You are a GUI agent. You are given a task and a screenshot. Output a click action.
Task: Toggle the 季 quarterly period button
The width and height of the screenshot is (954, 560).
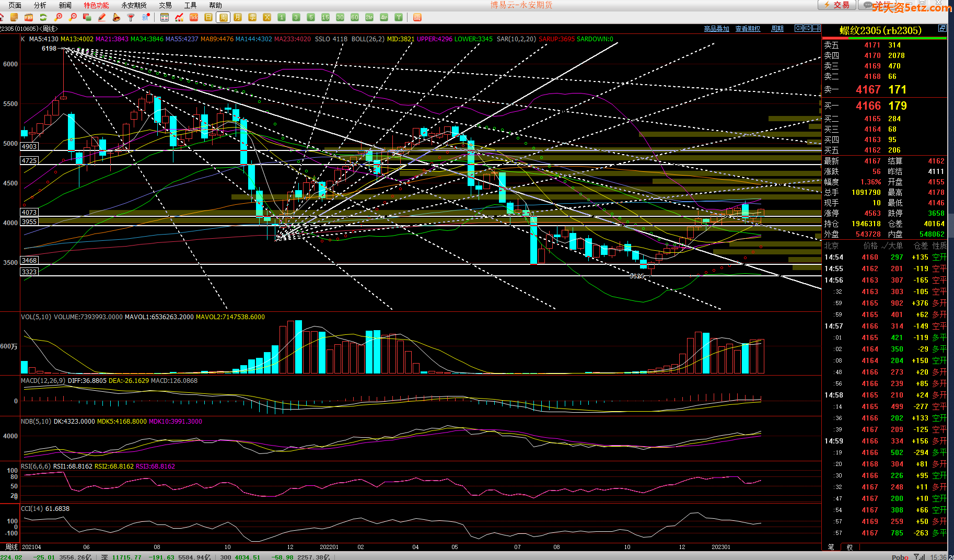tap(252, 17)
